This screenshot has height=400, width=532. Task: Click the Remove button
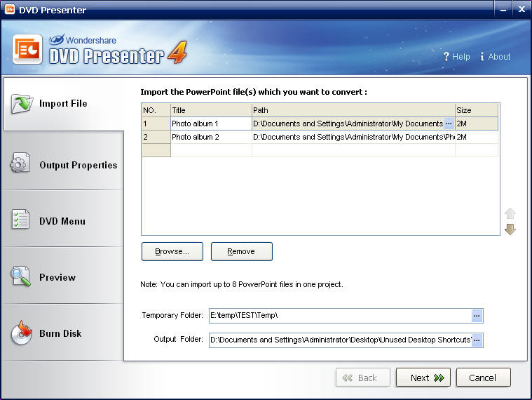coord(242,252)
